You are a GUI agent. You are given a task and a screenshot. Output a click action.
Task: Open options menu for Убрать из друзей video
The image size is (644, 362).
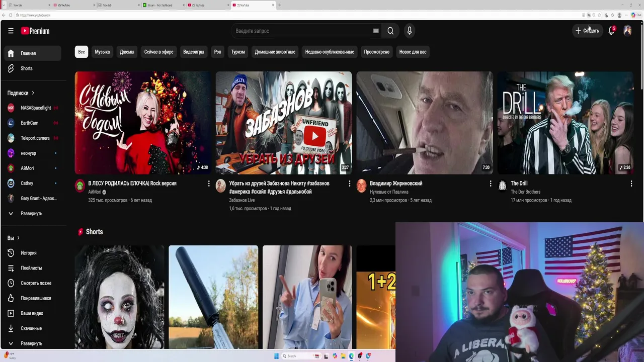[350, 184]
